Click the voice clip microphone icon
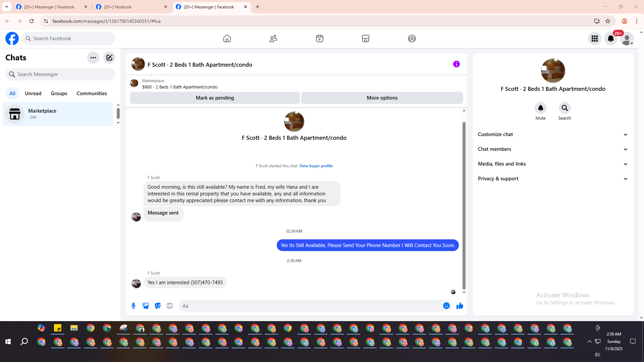Screen dimensions: 644x362 pos(133,306)
